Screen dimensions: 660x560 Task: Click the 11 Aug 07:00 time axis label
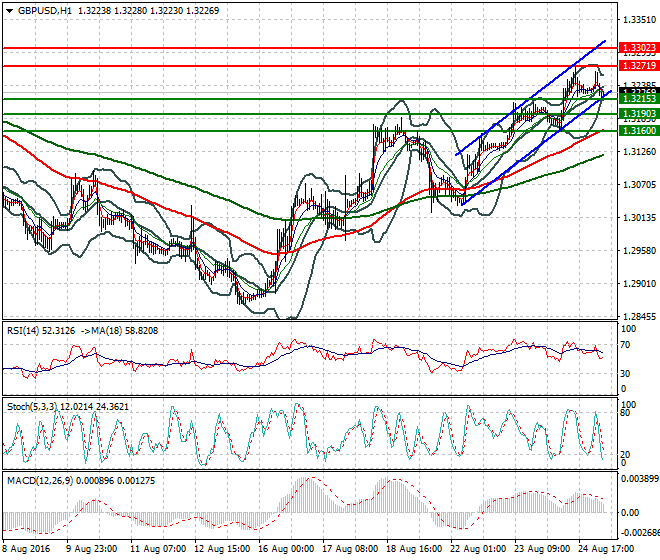point(158,549)
